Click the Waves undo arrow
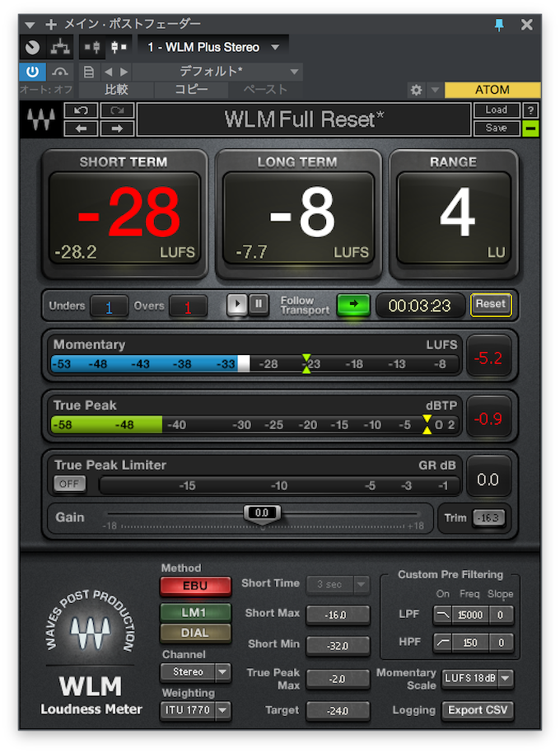The image size is (560, 753). click(x=81, y=110)
